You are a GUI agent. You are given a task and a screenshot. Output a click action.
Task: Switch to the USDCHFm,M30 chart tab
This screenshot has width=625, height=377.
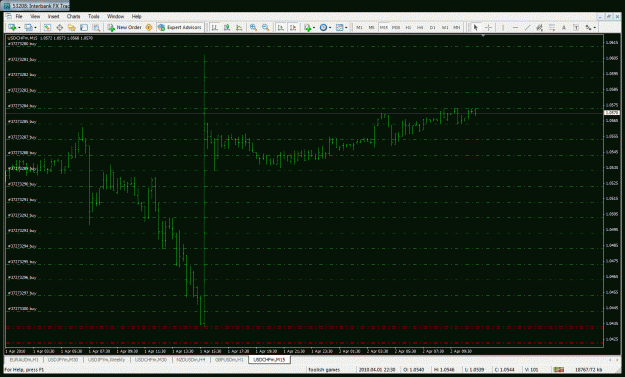[x=151, y=359]
